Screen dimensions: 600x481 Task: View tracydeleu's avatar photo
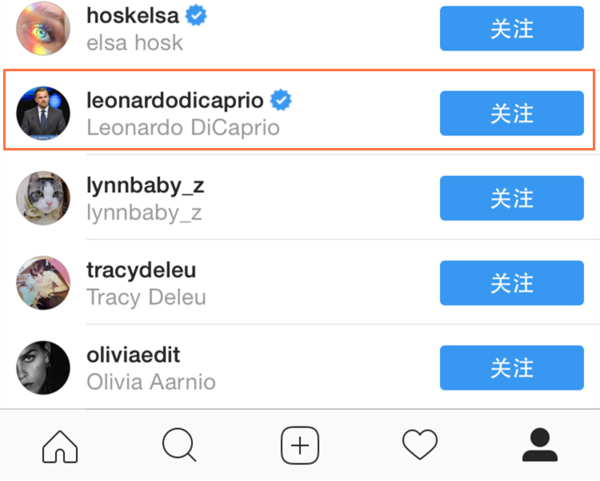pyautogui.click(x=44, y=283)
